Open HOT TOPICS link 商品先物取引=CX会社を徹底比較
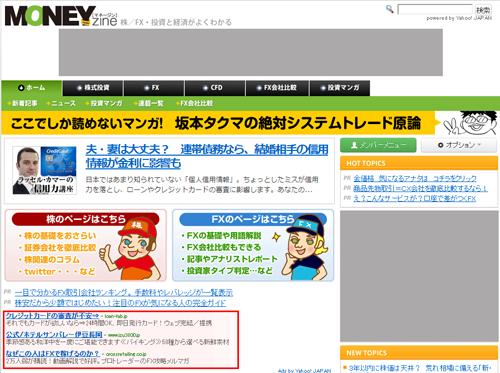 click(x=420, y=188)
